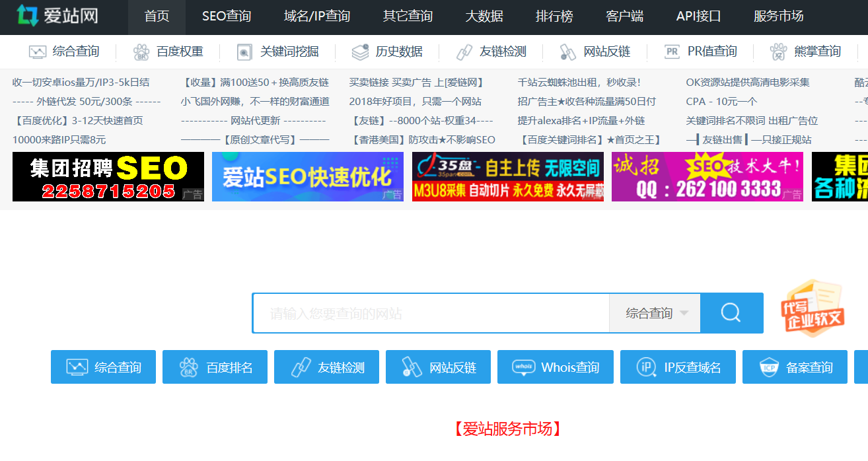Click the paw icon beside 百度权重

pos(141,52)
